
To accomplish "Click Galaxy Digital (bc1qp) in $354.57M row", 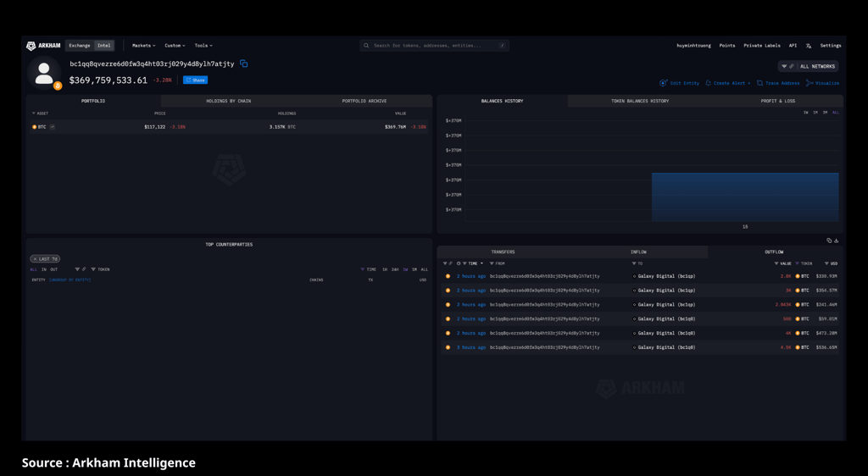I will pyautogui.click(x=666, y=291).
